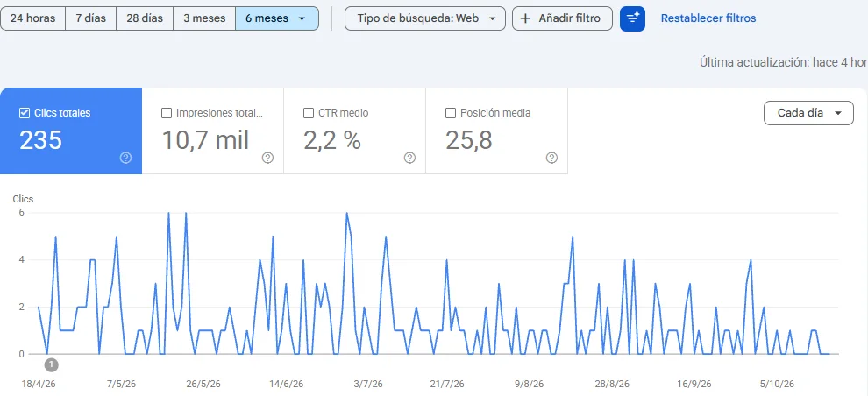This screenshot has width=868, height=396.
Task: Click the annotation marker labeled 1 on chart
Action: 51,364
